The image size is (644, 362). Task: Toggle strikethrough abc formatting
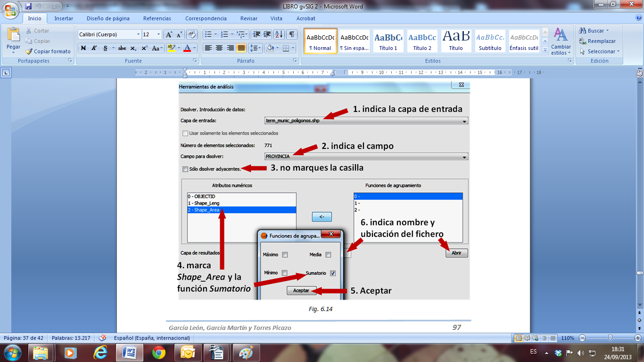[x=122, y=48]
